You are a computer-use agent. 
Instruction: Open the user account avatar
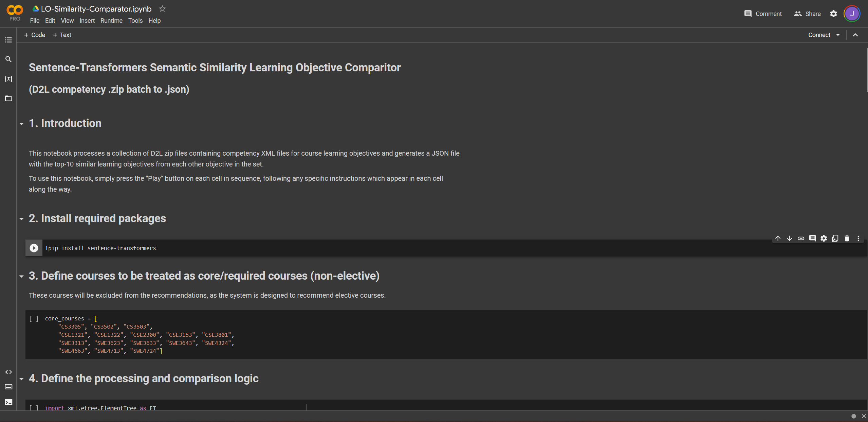point(852,14)
